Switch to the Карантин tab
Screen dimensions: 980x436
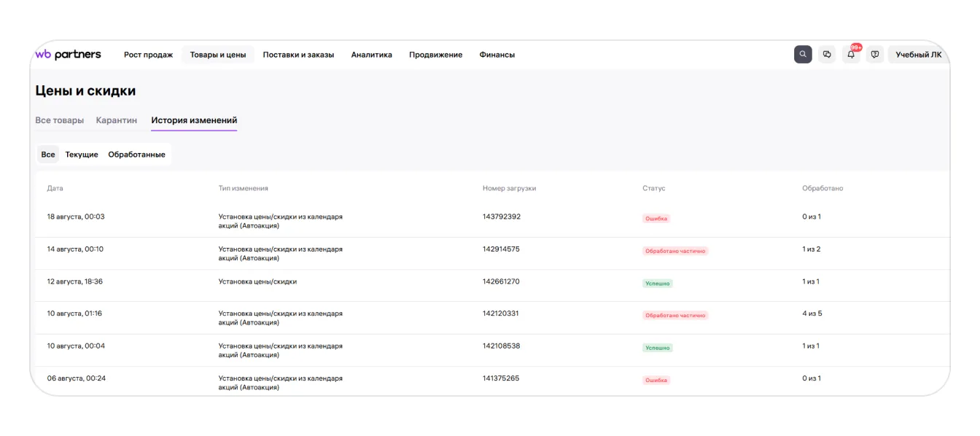point(117,120)
